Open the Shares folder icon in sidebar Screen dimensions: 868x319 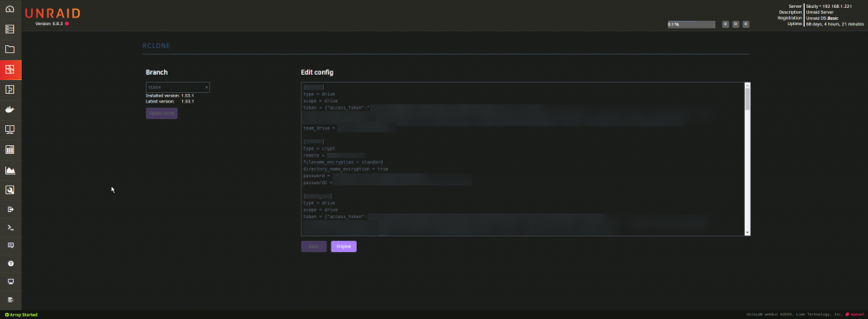pos(10,49)
